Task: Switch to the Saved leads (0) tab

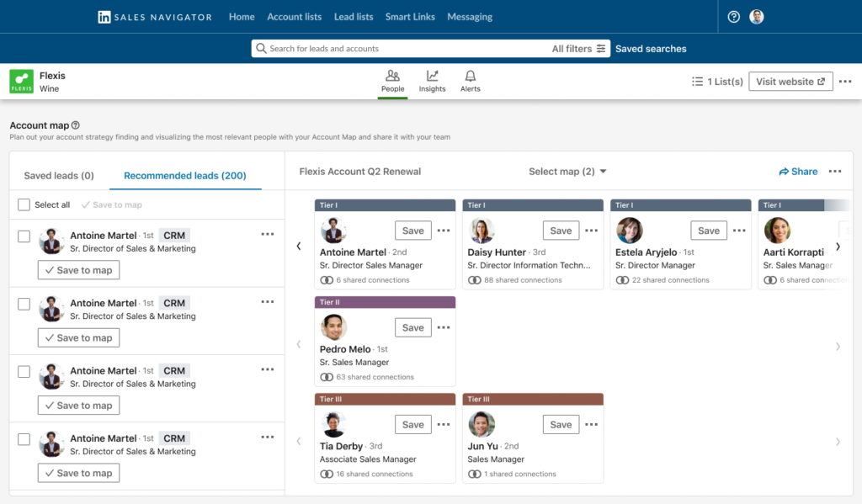Action: [x=58, y=175]
